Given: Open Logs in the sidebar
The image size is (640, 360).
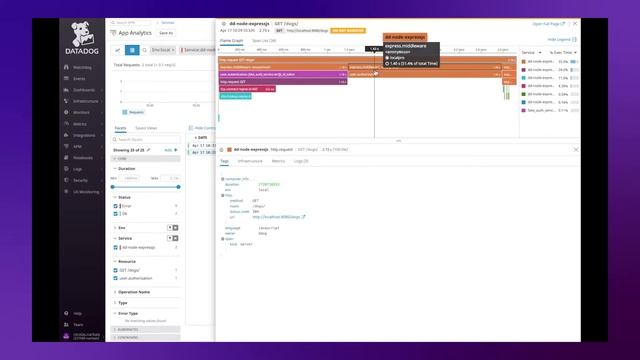Looking at the screenshot, I should click(x=78, y=169).
